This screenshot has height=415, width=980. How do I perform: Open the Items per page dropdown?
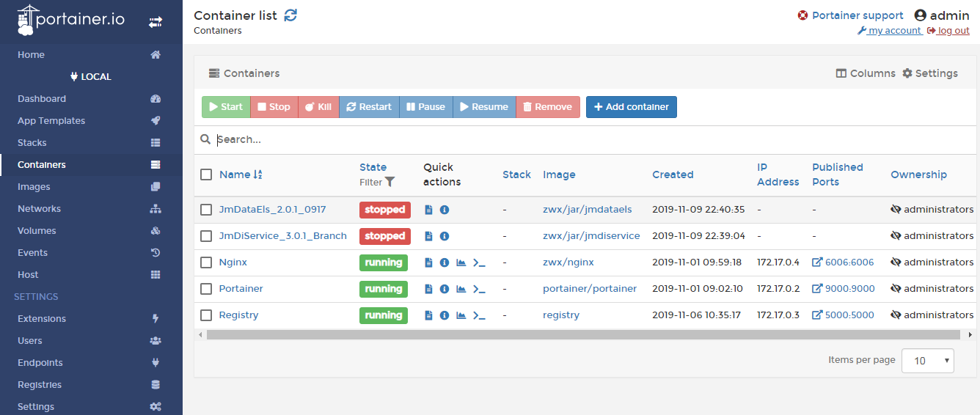click(927, 361)
